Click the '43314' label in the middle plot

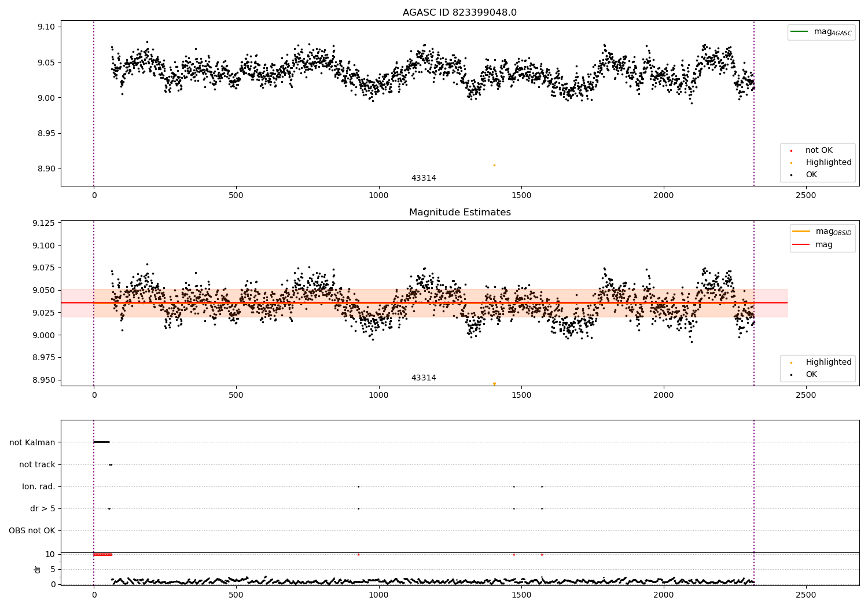click(x=424, y=378)
